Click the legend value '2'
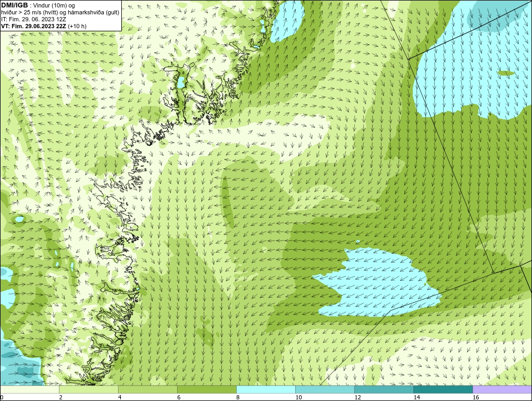532x401 pixels. 61,397
